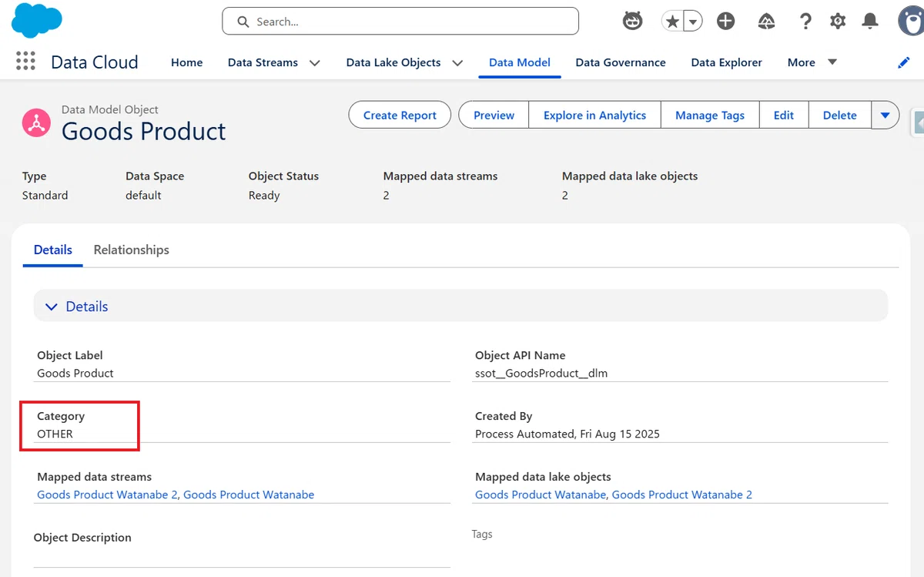Open the Data Lake Objects tab
This screenshot has height=577, width=924.
(x=393, y=62)
